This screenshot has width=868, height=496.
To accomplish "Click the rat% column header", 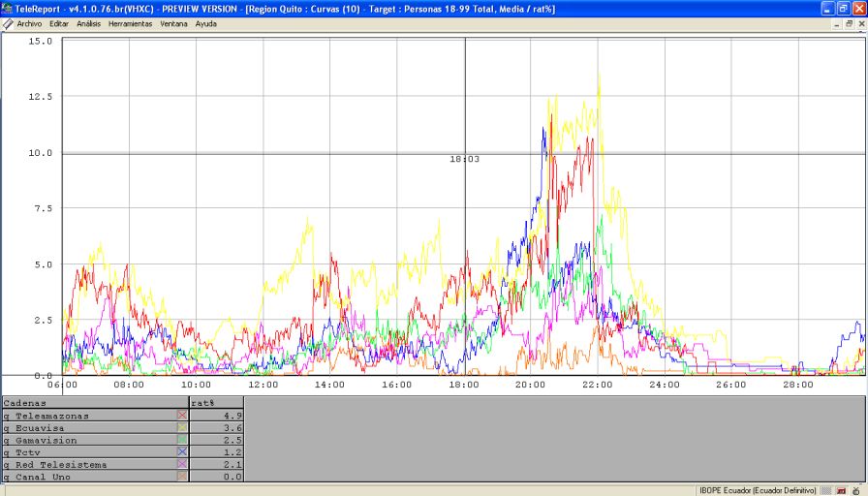I will (216, 403).
